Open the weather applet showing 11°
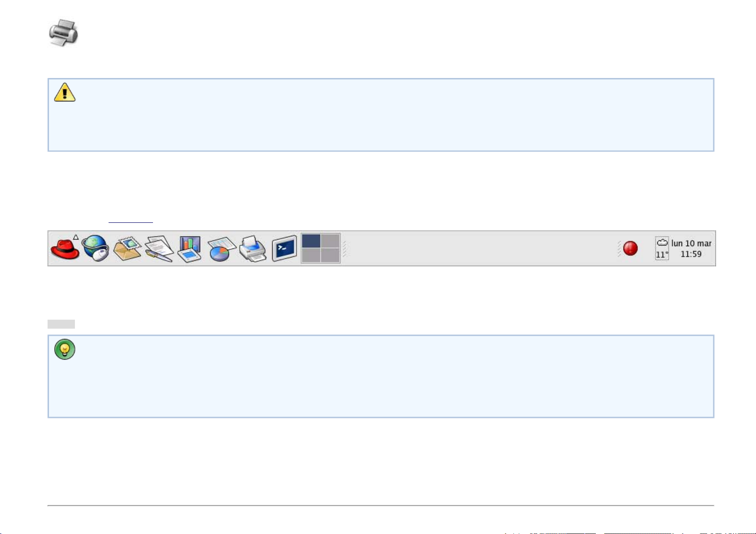Image resolution: width=756 pixels, height=534 pixels. pos(662,248)
